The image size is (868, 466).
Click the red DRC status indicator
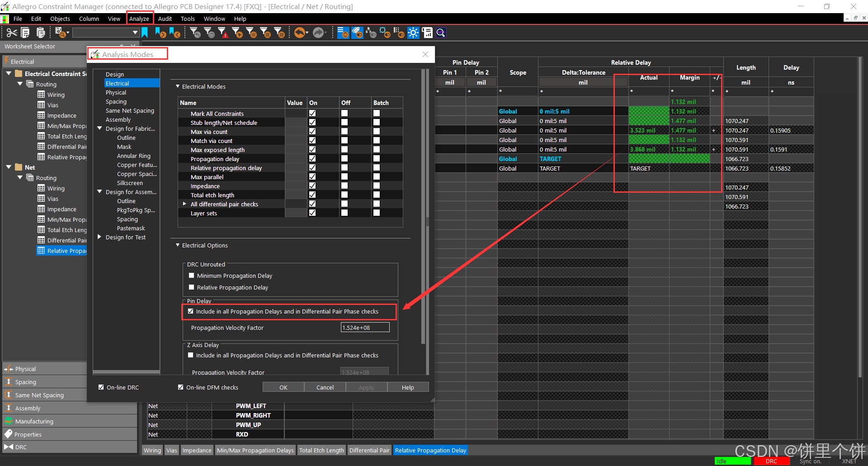point(771,461)
